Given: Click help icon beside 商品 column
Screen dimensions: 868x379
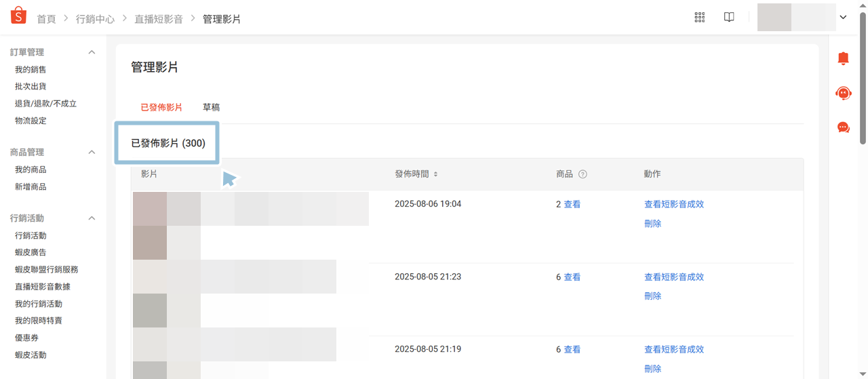Looking at the screenshot, I should [x=583, y=174].
